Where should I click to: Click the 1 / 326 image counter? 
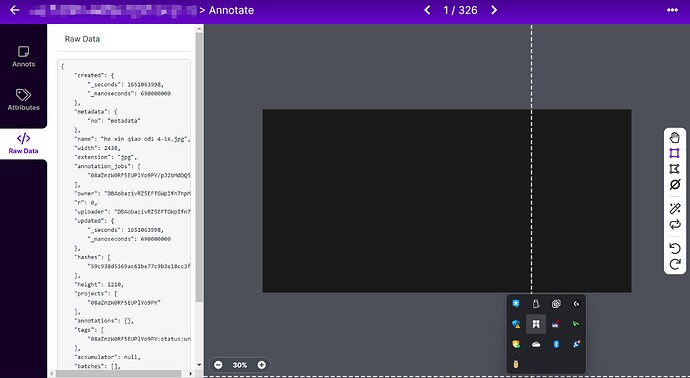point(460,10)
